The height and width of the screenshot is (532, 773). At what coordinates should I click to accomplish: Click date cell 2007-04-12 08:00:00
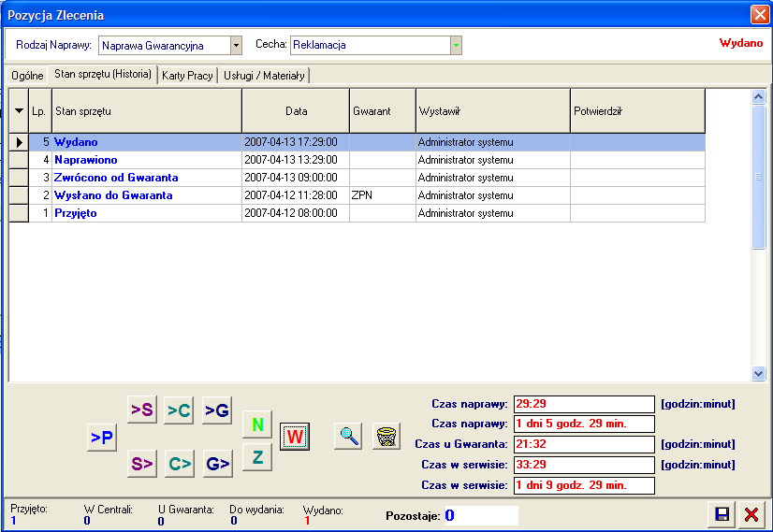click(296, 213)
